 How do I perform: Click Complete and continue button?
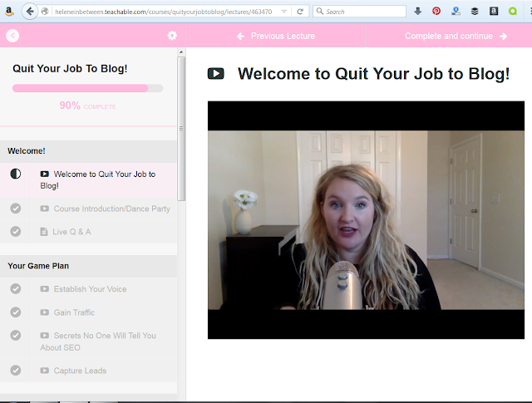pos(450,36)
